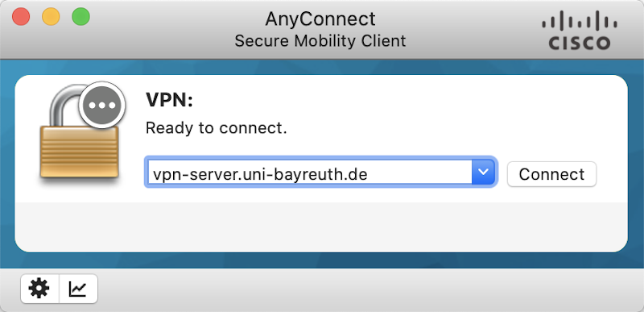Expand the VPN server dropdown arrow
Screen dimensions: 644x312
[x=484, y=172]
